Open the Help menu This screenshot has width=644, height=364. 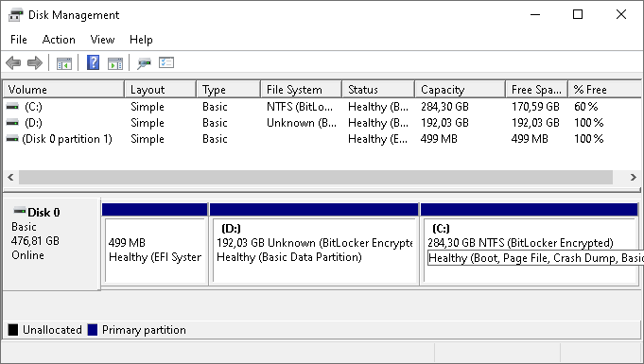coord(141,40)
